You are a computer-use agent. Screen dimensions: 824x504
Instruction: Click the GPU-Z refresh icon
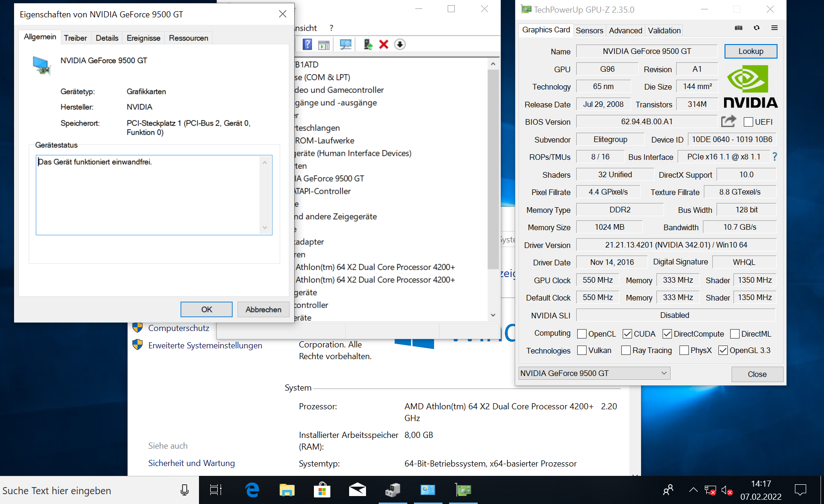[756, 28]
